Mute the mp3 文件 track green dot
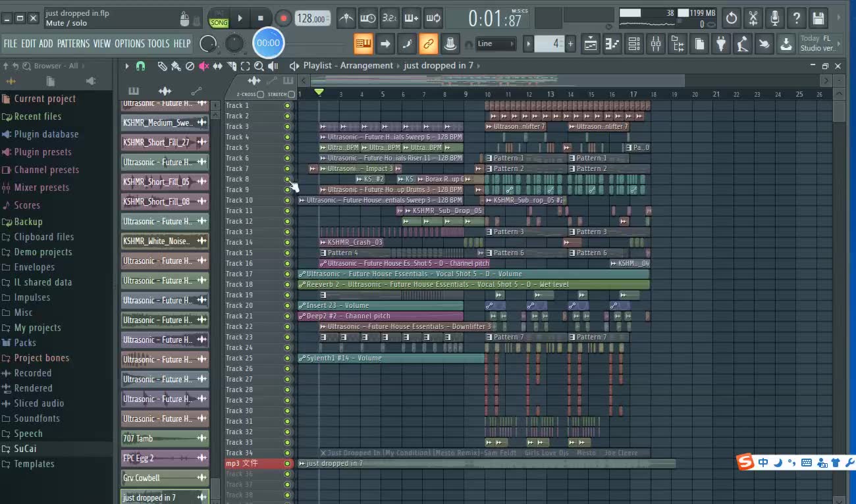 (287, 463)
